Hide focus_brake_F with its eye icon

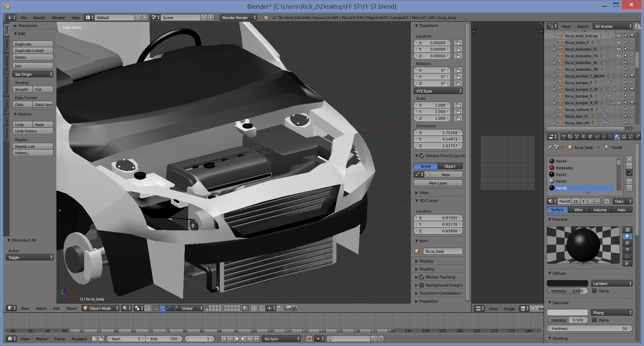(x=619, y=42)
